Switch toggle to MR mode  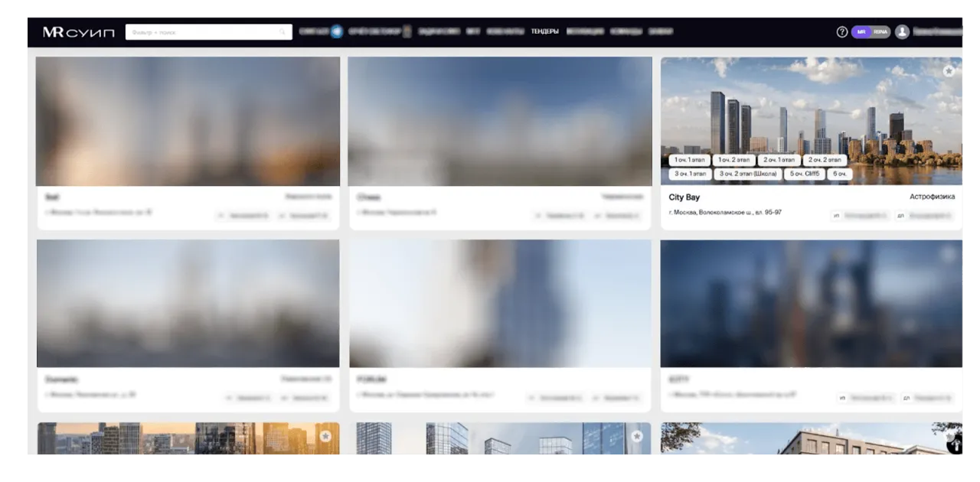[x=861, y=32]
